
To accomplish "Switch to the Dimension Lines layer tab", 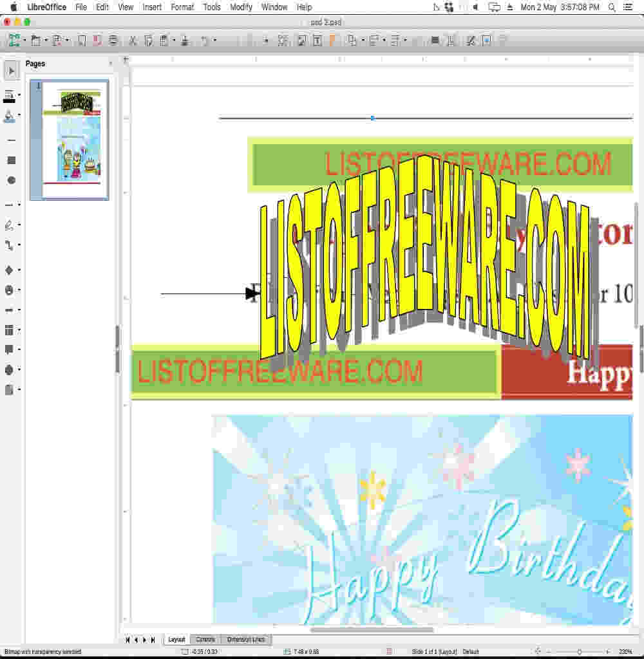I will (x=246, y=640).
